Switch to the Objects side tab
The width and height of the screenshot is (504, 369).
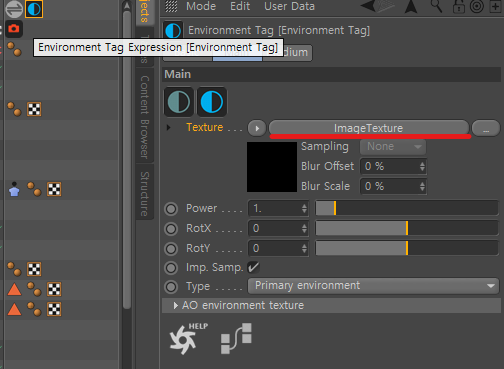[x=145, y=12]
